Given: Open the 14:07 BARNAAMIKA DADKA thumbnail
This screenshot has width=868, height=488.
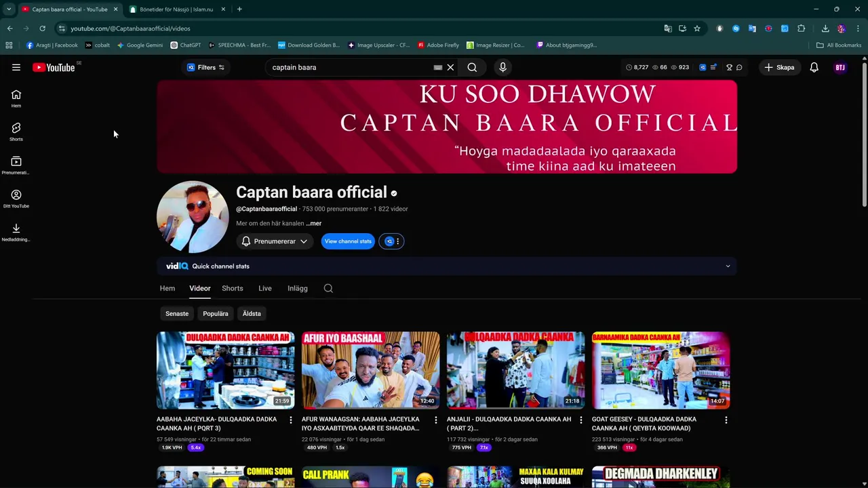Looking at the screenshot, I should point(661,370).
